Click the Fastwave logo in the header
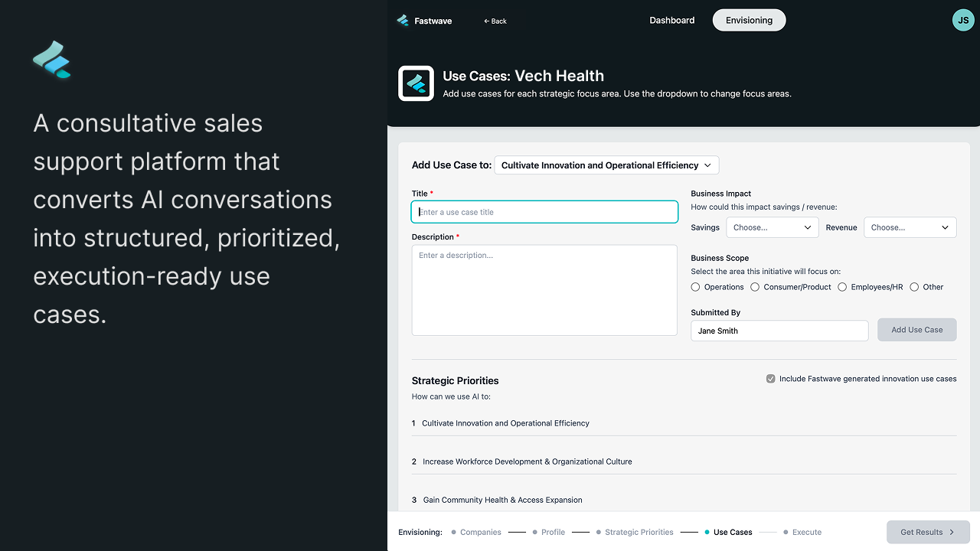Image resolution: width=980 pixels, height=551 pixels. coord(424,21)
